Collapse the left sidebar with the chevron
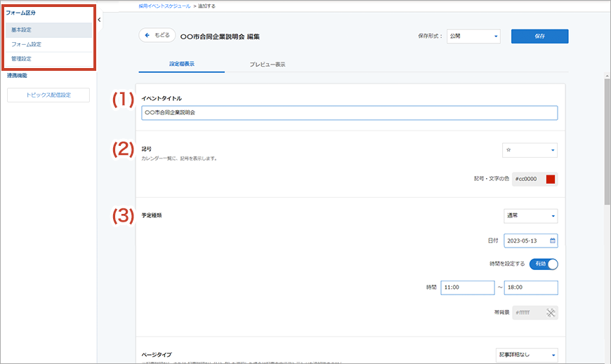The width and height of the screenshot is (611, 364). (x=99, y=20)
